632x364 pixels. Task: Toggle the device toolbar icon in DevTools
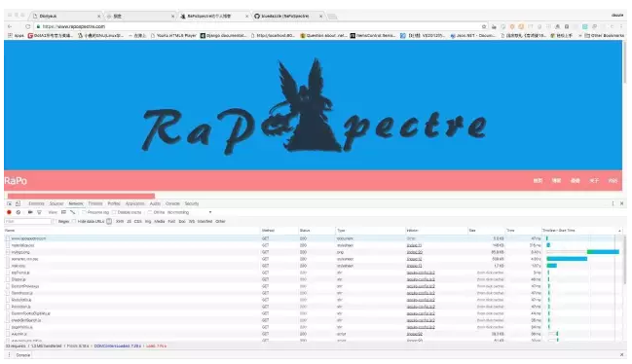coord(18,203)
